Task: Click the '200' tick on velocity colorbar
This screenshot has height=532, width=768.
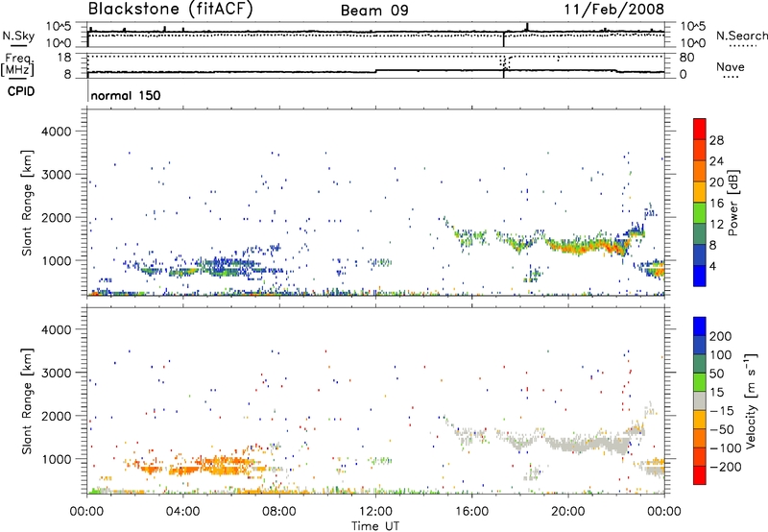Action: 721,336
